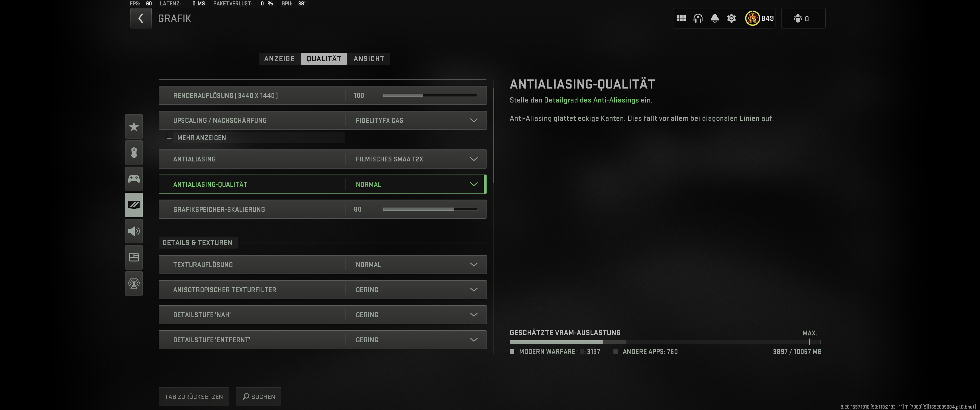Switch to the Anzeige tab

[x=279, y=59]
